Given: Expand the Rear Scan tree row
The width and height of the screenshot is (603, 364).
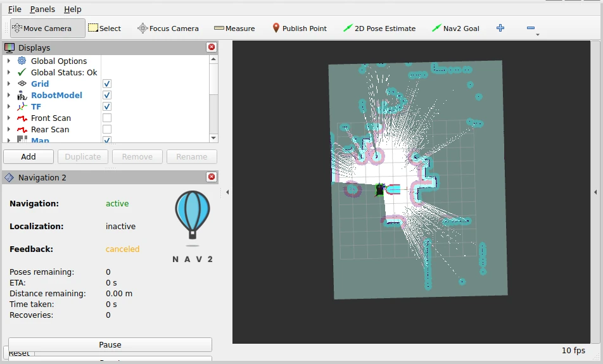Looking at the screenshot, I should [9, 129].
